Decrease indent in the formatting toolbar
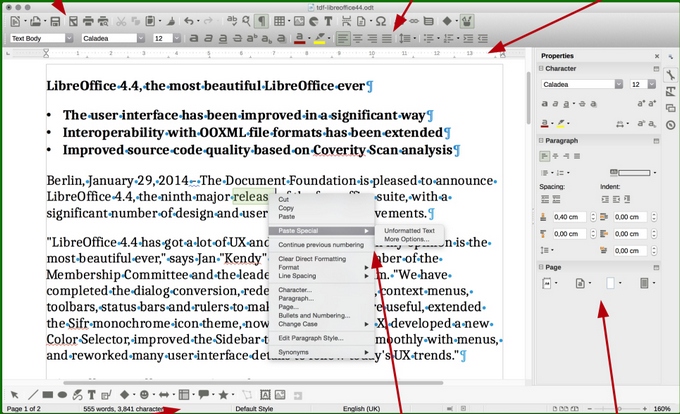Screen dimensions: 680x414 point(483,39)
